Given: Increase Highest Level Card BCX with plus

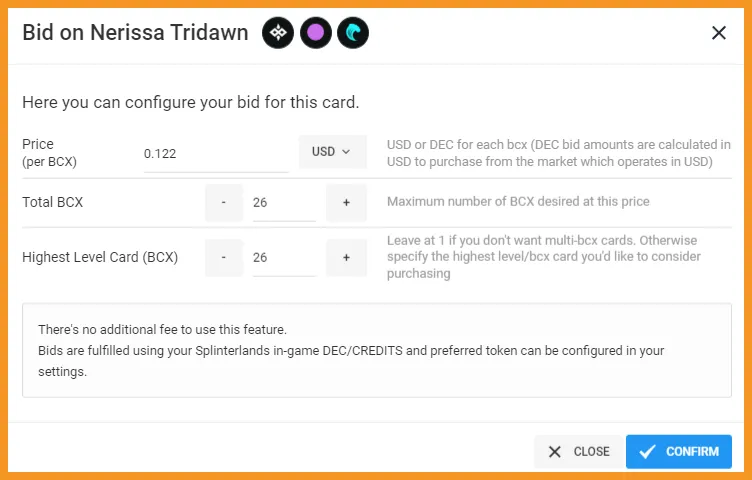Looking at the screenshot, I should [x=346, y=258].
